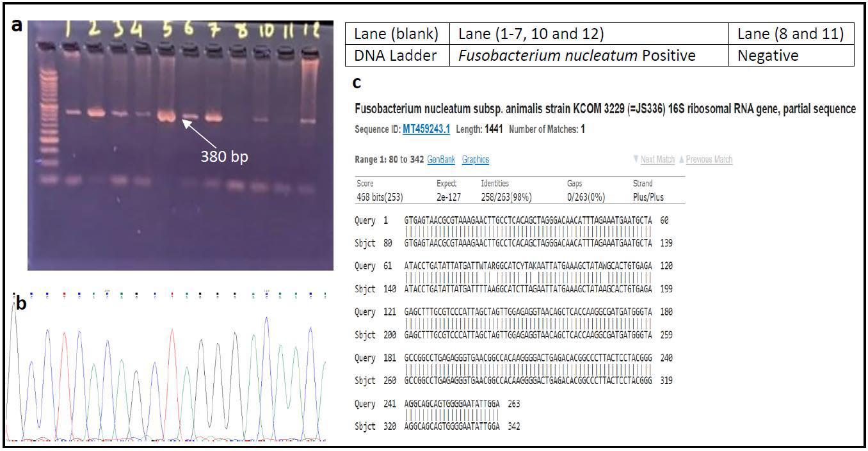Click the Query sequence line starting at 61
Image resolution: width=868 pixels, height=451 pixels.
point(512,265)
